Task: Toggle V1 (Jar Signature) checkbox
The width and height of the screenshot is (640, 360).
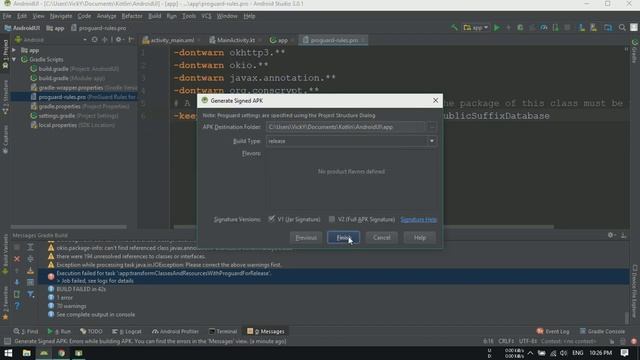Action: coord(271,219)
